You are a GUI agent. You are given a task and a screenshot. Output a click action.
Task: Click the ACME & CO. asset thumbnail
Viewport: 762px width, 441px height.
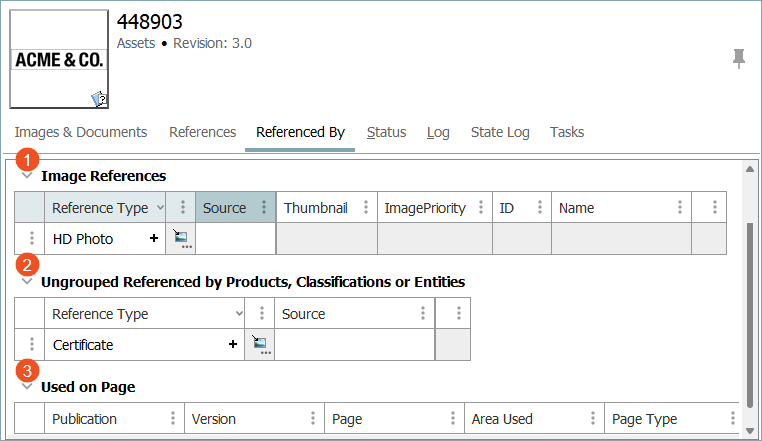click(59, 59)
